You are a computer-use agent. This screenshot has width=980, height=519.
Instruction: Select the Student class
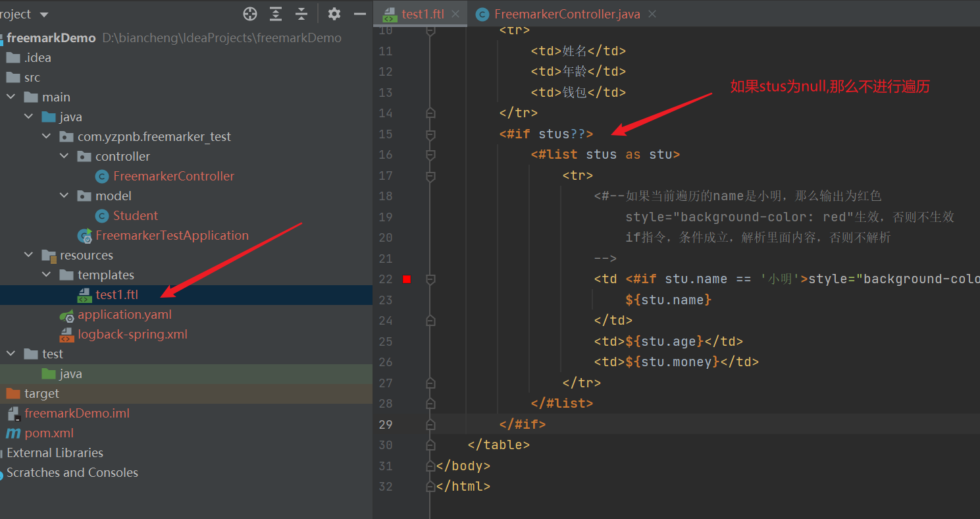tap(136, 215)
